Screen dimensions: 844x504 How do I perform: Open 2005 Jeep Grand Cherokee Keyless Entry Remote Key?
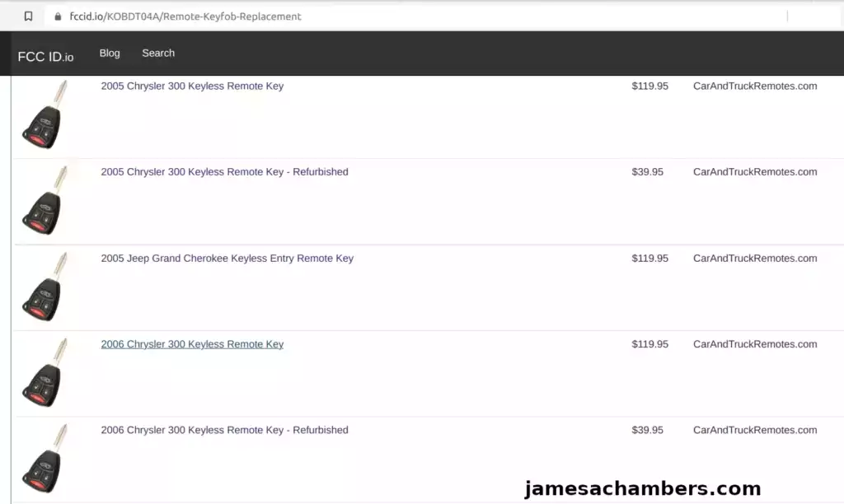[x=227, y=259]
